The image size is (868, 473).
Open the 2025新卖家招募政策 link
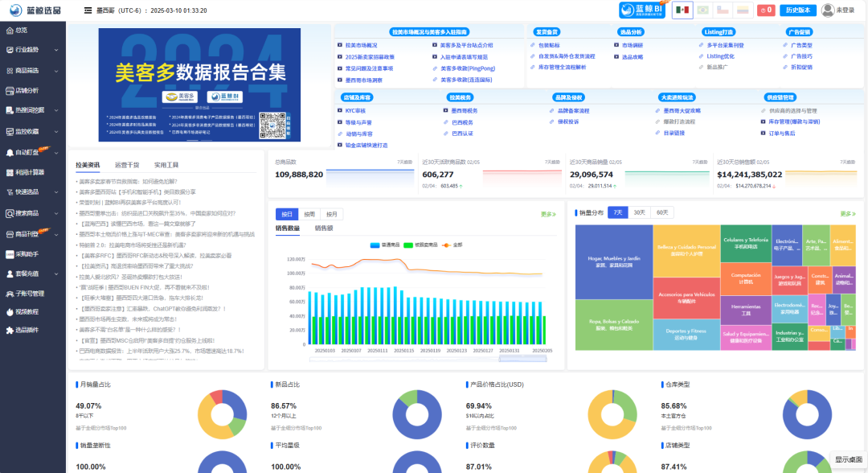coord(370,57)
